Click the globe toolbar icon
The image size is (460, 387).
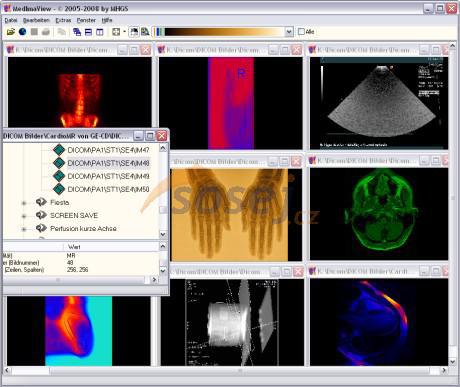pyautogui.click(x=22, y=32)
